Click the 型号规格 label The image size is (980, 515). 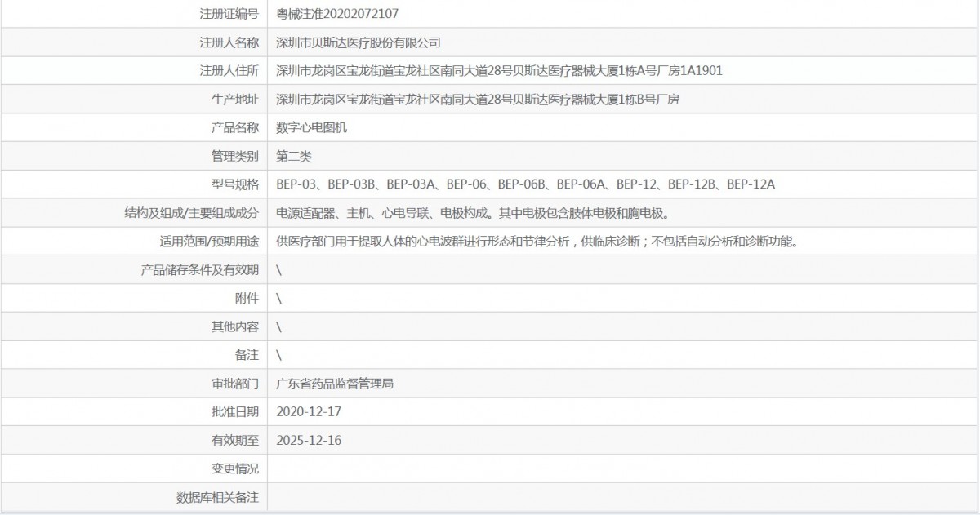[235, 184]
